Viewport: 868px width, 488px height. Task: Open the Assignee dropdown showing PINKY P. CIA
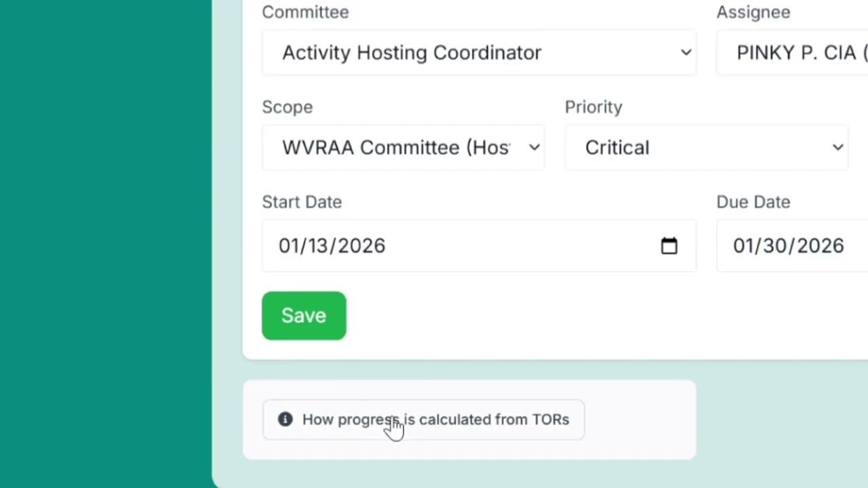792,53
